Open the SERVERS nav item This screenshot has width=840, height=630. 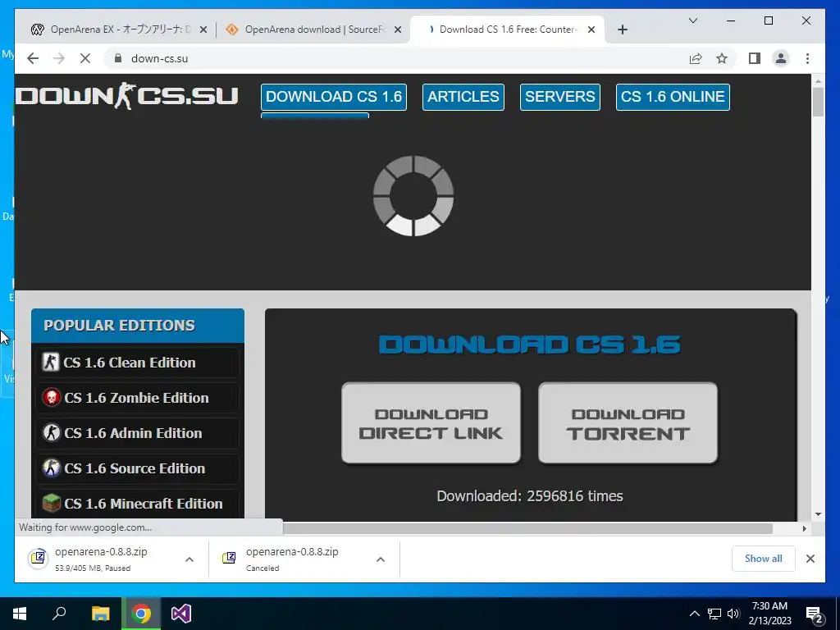click(559, 97)
